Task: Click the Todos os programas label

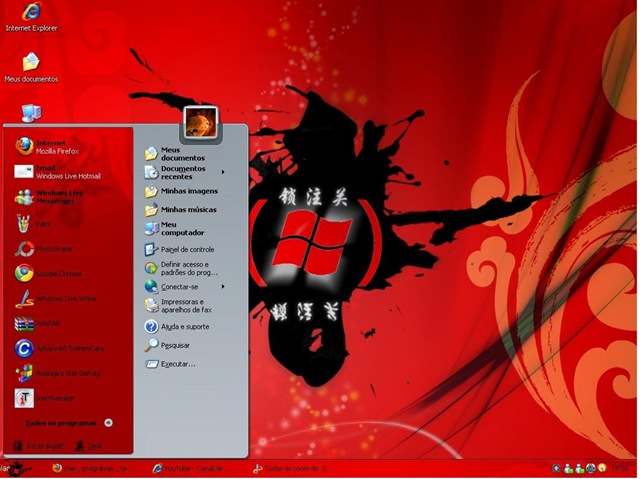Action: tap(61, 423)
